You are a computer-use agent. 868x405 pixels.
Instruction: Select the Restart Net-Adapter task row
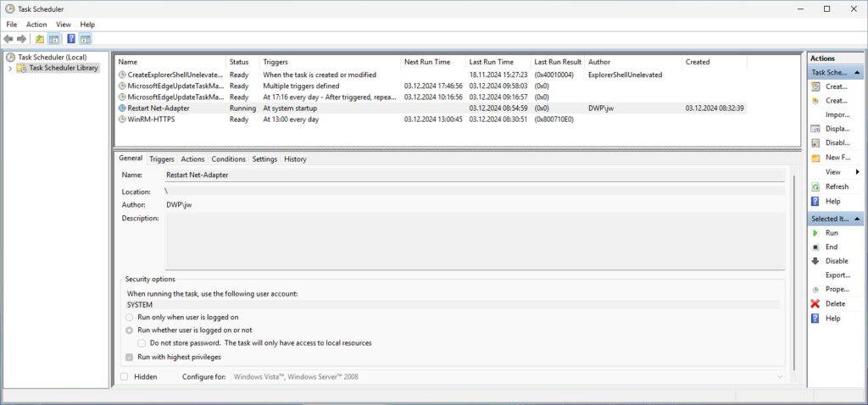pyautogui.click(x=431, y=108)
